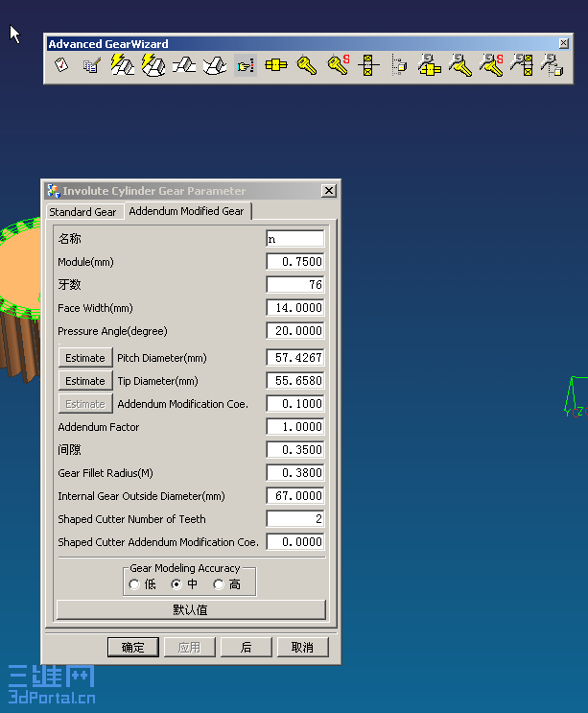Click the green coordinate axis triad
The width and height of the screenshot is (588, 713).
tap(576, 396)
